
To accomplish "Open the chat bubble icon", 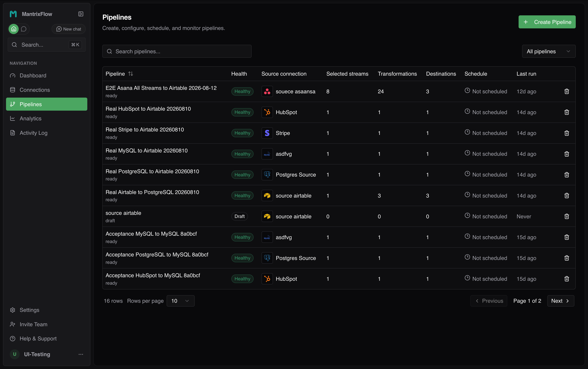I will [x=24, y=29].
